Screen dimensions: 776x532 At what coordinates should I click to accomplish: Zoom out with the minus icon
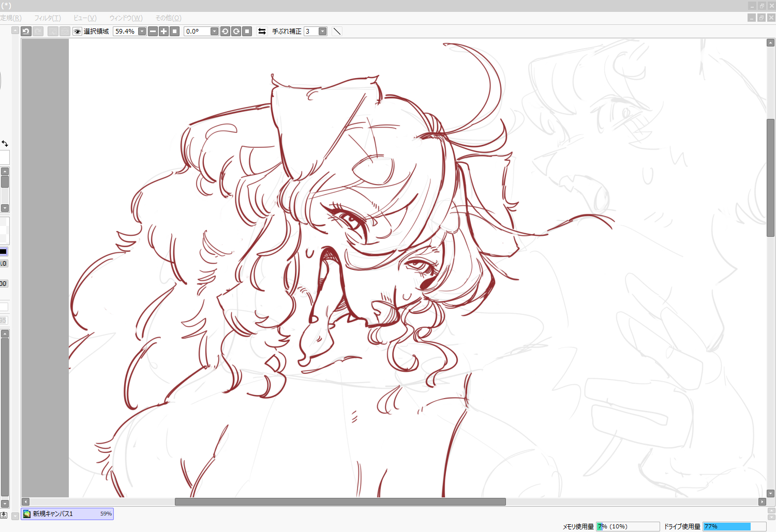click(x=153, y=32)
